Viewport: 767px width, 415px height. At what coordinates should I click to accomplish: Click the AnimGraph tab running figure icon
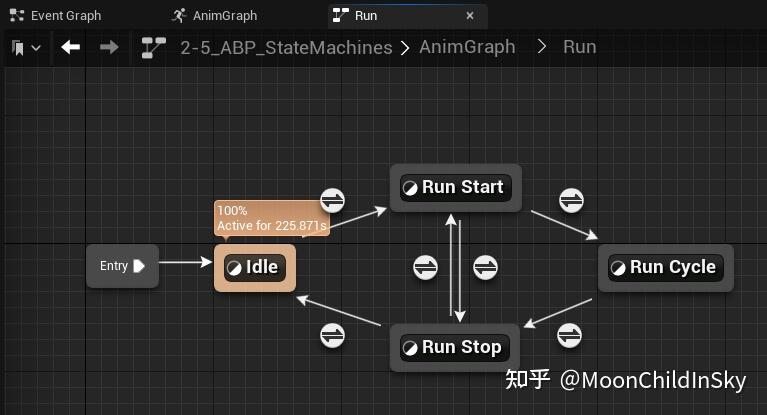pos(179,16)
